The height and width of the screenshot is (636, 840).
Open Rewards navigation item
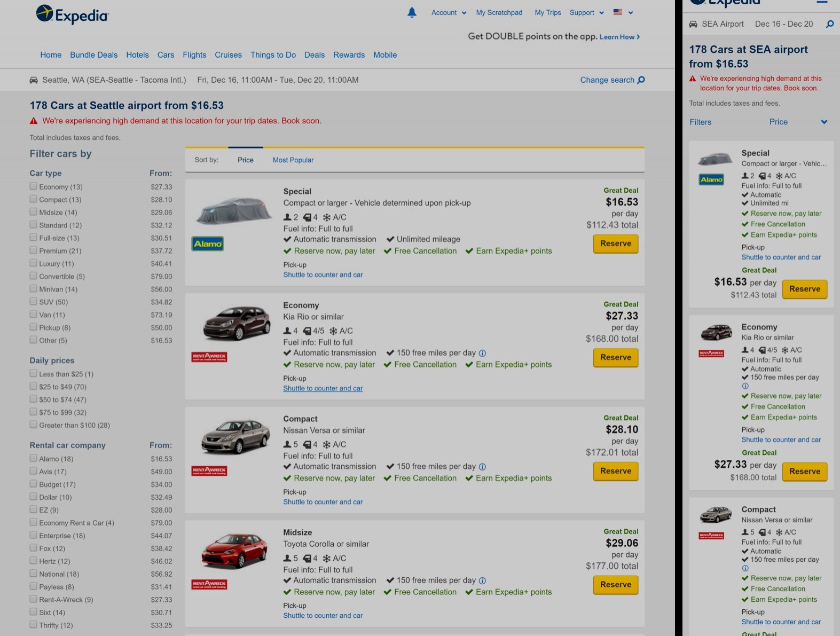[349, 55]
